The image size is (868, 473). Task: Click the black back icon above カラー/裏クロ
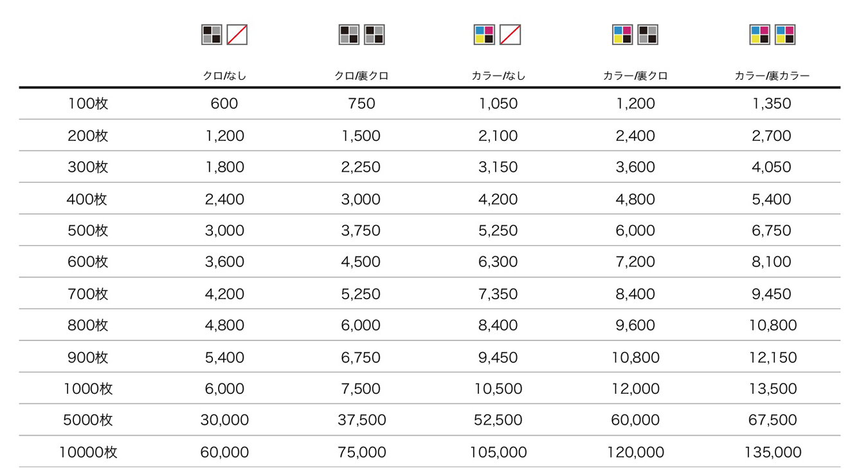pos(647,35)
